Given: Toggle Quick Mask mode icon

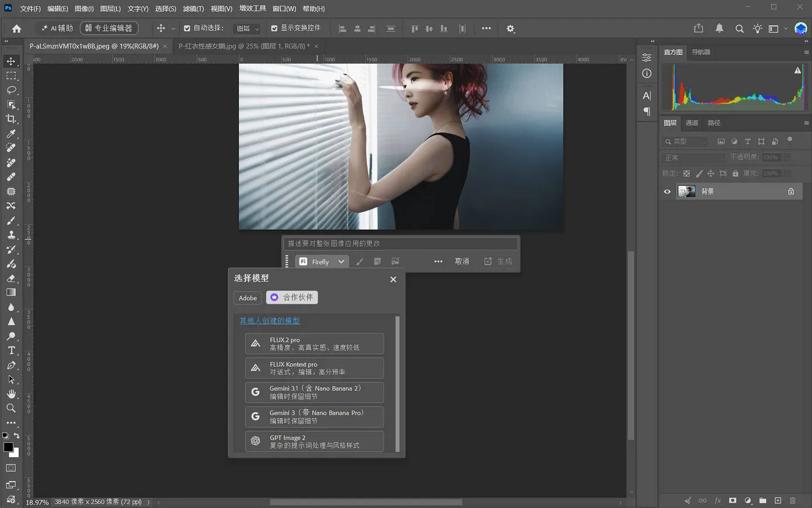Looking at the screenshot, I should pos(11,468).
